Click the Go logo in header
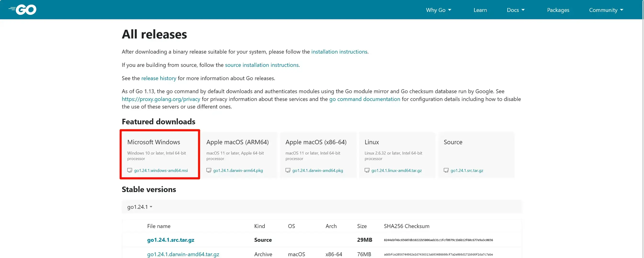 coord(22,10)
